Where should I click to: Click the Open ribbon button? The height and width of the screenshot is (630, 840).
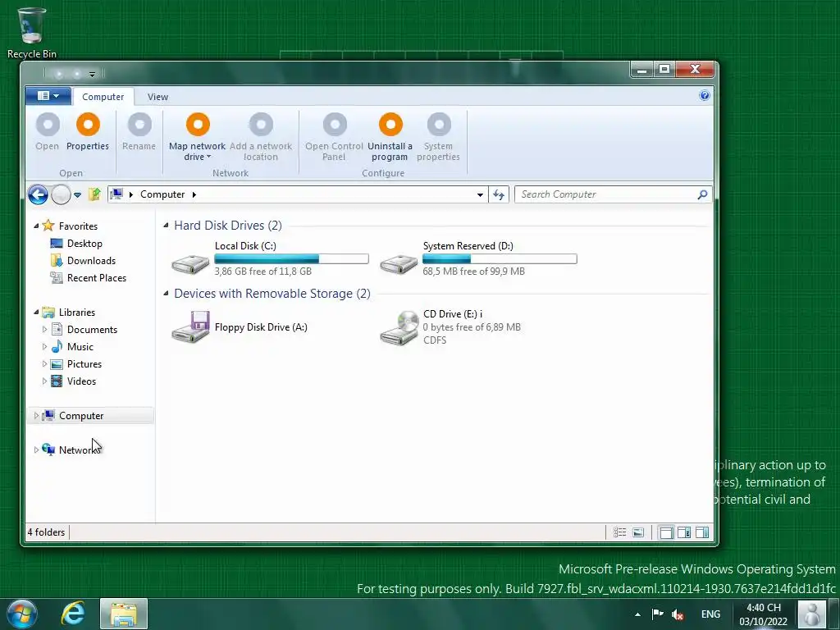click(x=47, y=132)
